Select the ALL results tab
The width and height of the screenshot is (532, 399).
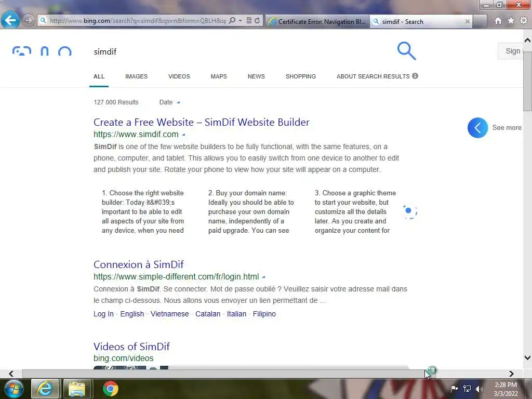pos(99,76)
